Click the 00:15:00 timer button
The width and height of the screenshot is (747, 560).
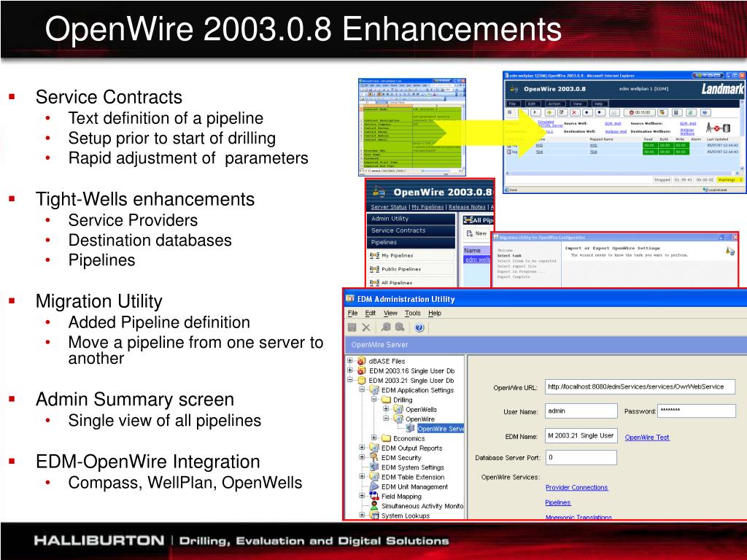pyautogui.click(x=639, y=112)
